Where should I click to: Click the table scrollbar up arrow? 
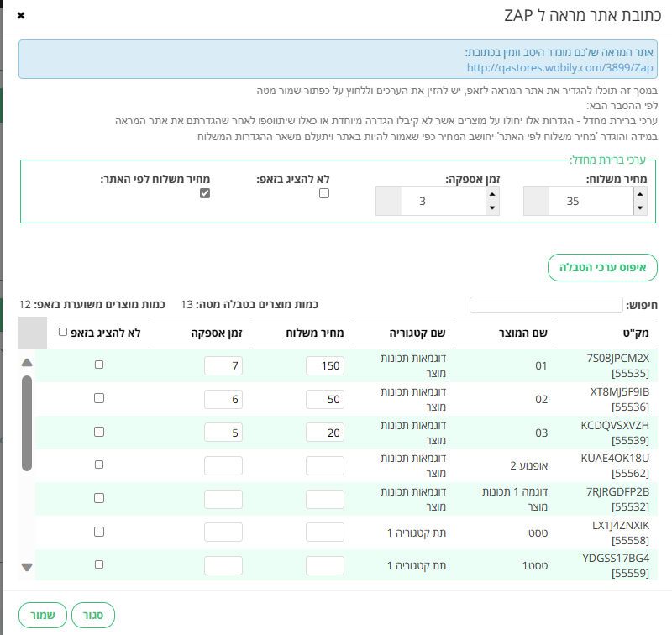point(27,363)
